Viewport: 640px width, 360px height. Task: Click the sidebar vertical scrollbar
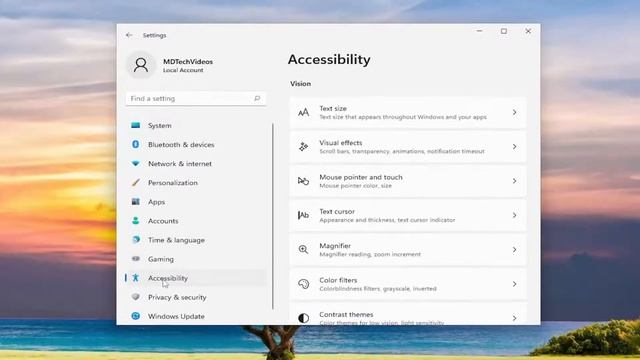coord(273,216)
